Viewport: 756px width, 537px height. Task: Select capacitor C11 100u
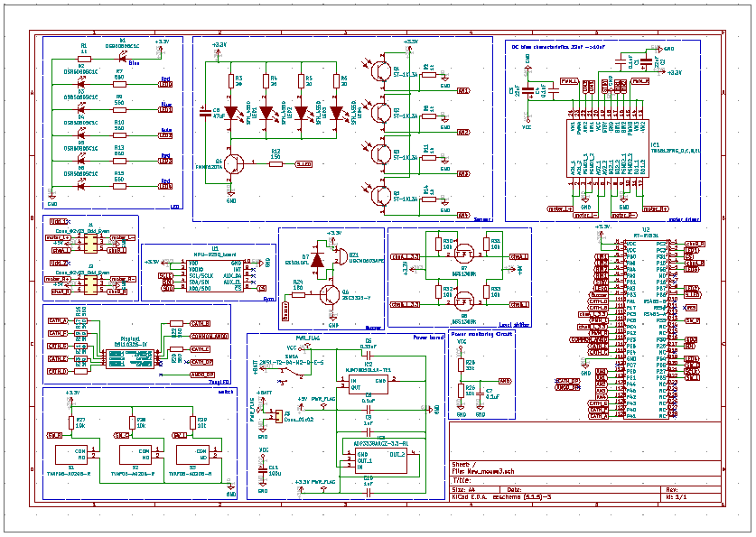pyautogui.click(x=263, y=470)
